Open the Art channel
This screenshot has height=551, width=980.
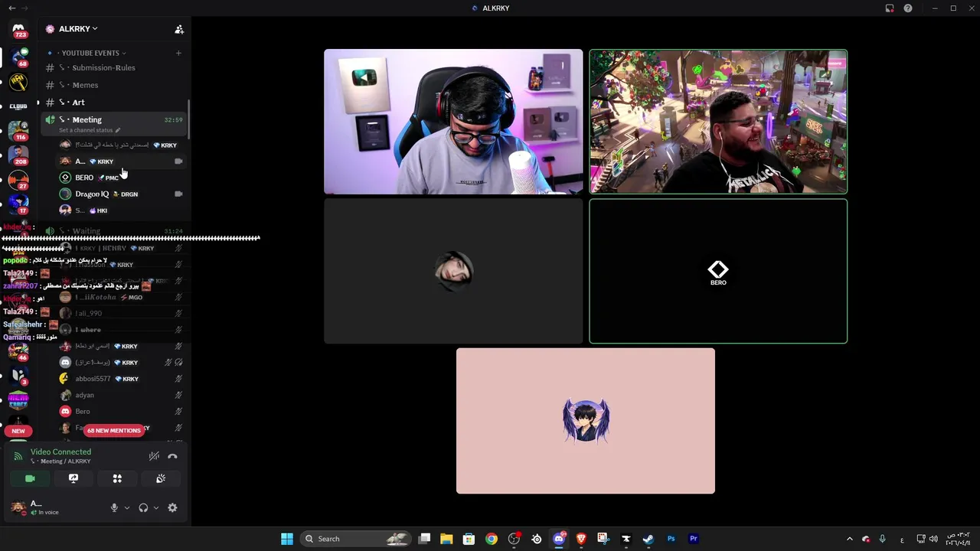[x=113, y=102]
